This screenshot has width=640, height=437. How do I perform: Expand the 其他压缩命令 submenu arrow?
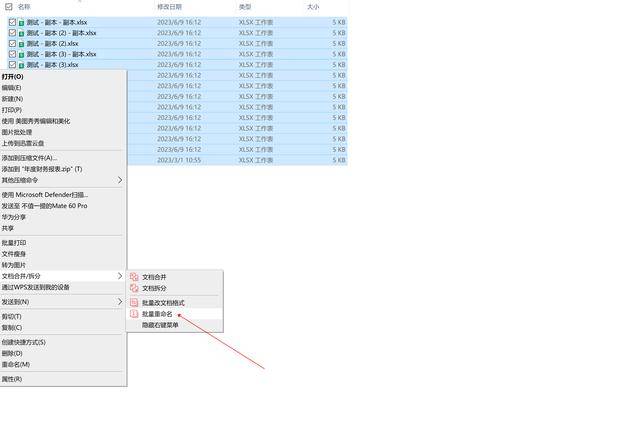pos(120,180)
